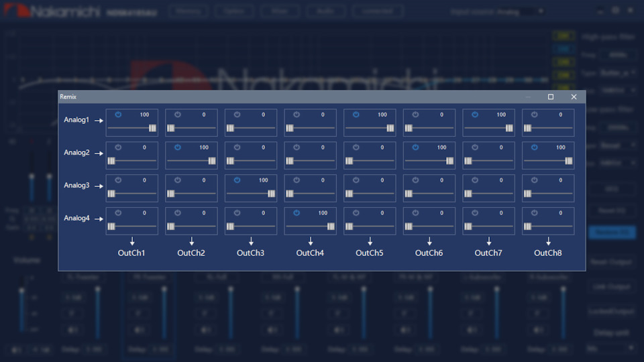Click the Analog1 to OutCh7 level slider

489,128
